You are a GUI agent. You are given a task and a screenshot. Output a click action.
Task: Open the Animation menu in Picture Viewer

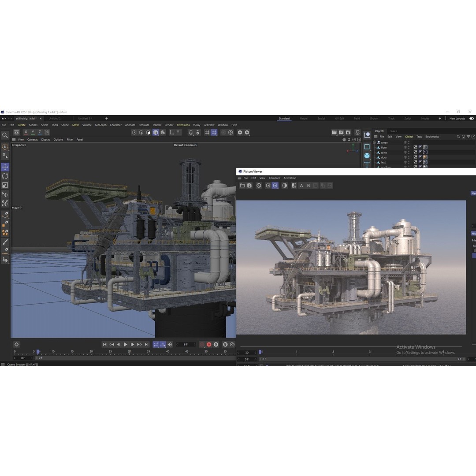pyautogui.click(x=290, y=178)
